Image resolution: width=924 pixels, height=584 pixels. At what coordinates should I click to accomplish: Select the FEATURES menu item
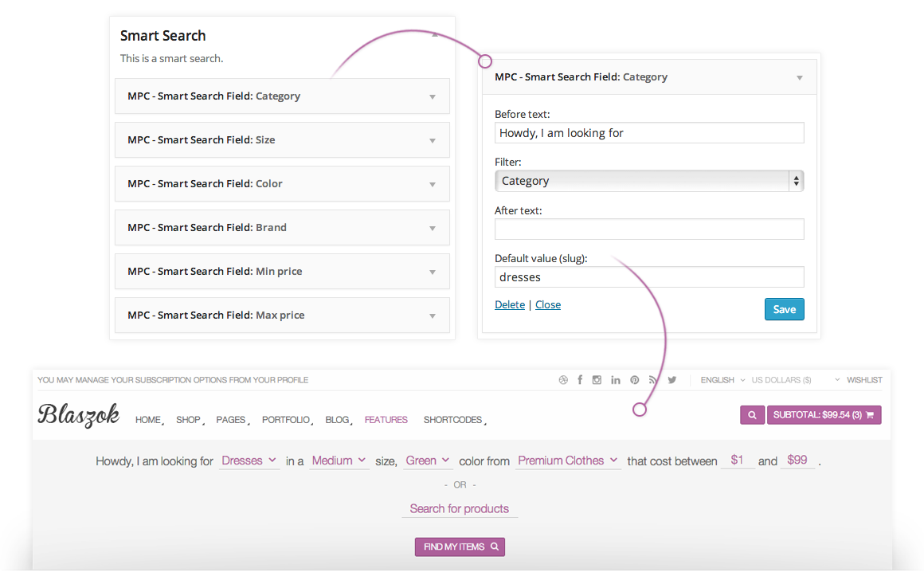pyautogui.click(x=386, y=420)
